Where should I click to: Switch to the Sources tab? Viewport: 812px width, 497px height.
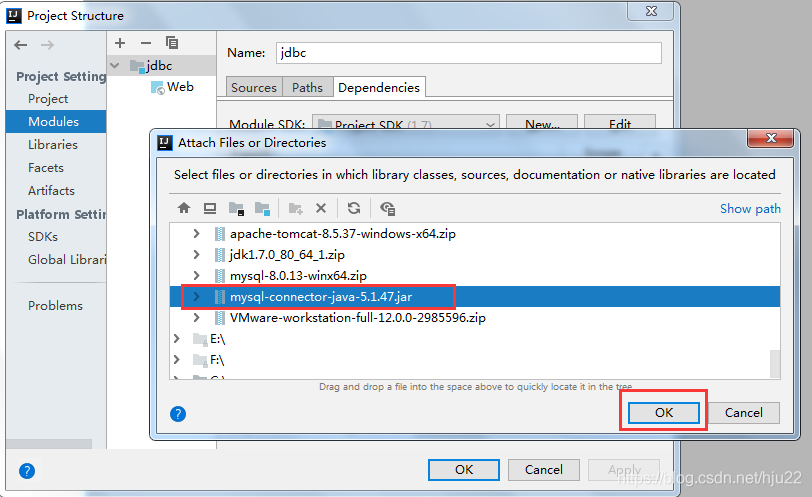pos(254,87)
